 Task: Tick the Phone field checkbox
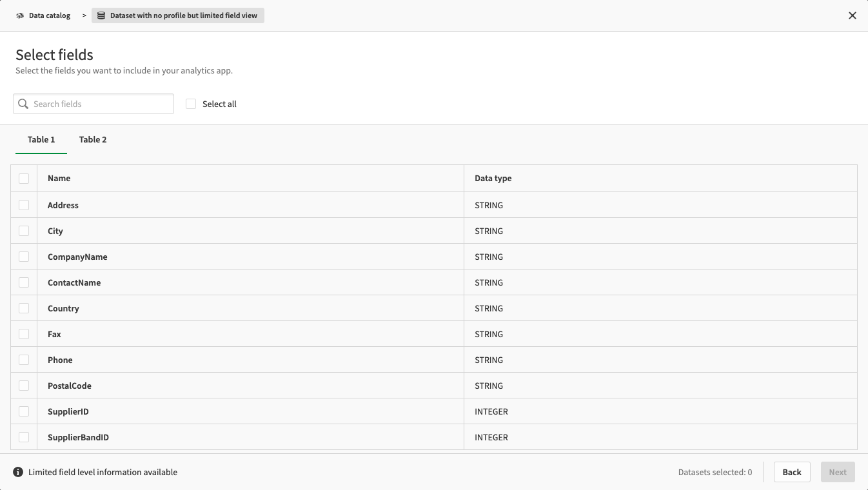(24, 360)
